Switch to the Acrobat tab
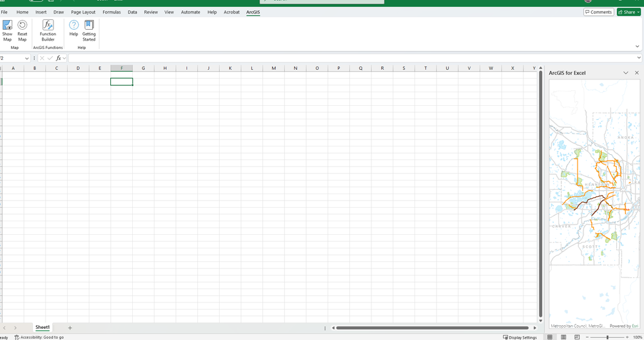This screenshot has height=340, width=644. tap(231, 12)
